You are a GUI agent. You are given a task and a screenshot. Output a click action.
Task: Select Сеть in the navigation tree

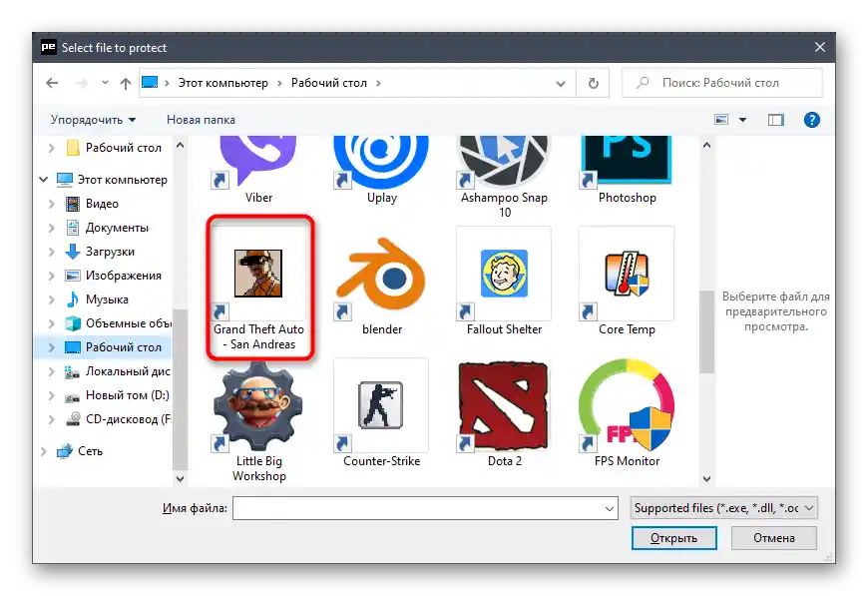click(80, 451)
